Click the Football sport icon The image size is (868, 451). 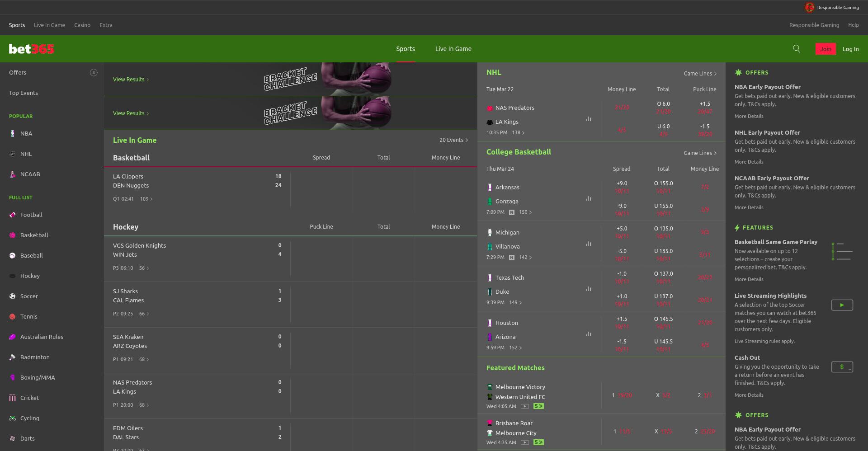click(13, 215)
